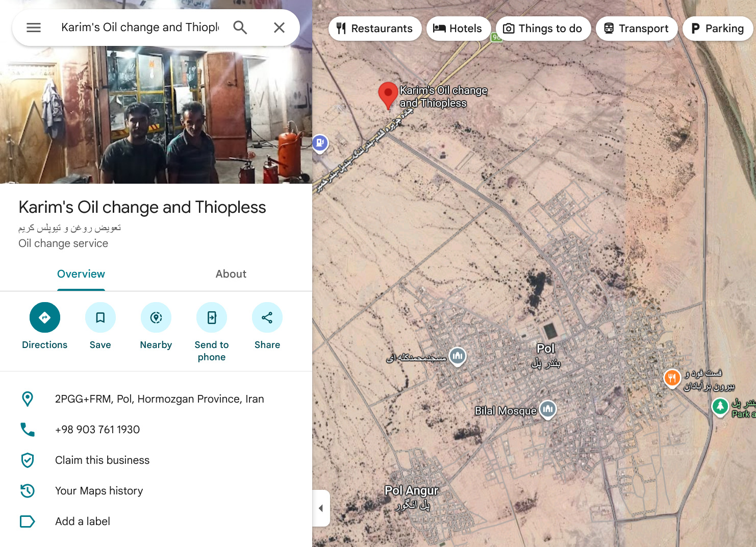Select the Parking chip
756x547 pixels.
tap(717, 29)
